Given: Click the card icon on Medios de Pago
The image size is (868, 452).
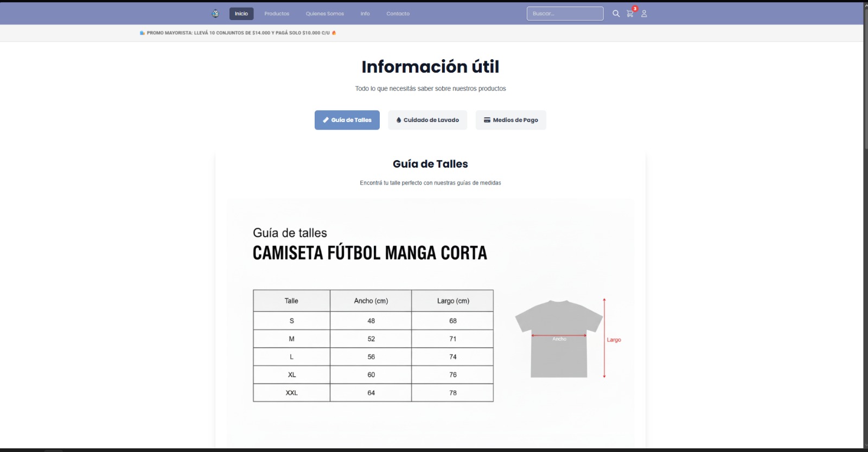Looking at the screenshot, I should point(487,120).
